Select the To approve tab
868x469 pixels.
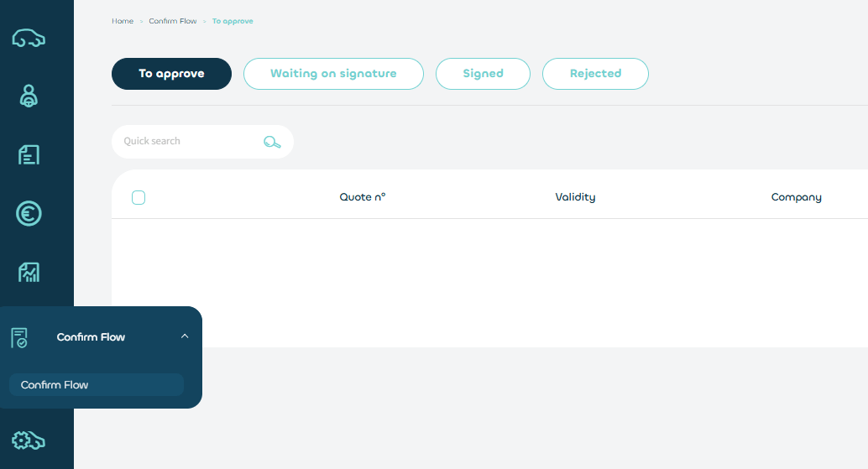[x=171, y=74]
